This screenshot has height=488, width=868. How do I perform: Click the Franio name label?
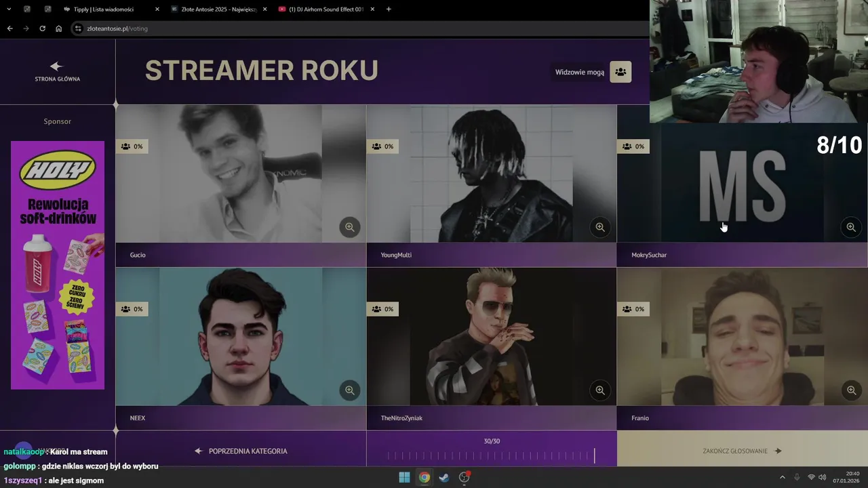[640, 418]
